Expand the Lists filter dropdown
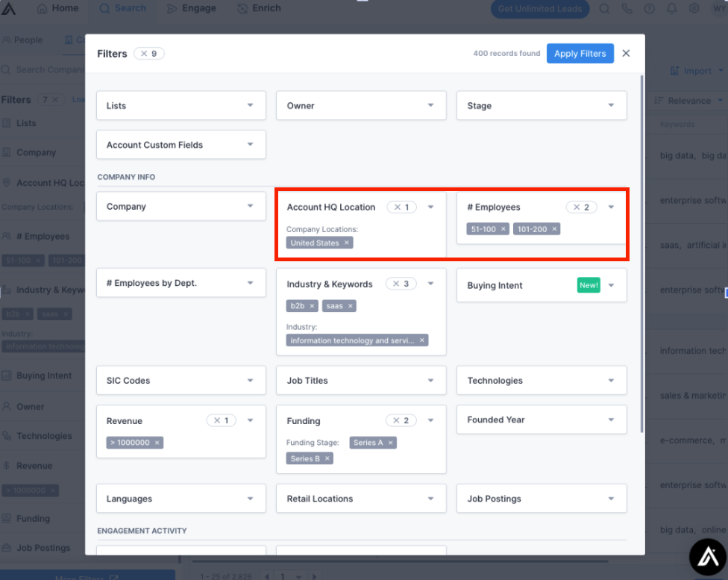 (x=181, y=105)
